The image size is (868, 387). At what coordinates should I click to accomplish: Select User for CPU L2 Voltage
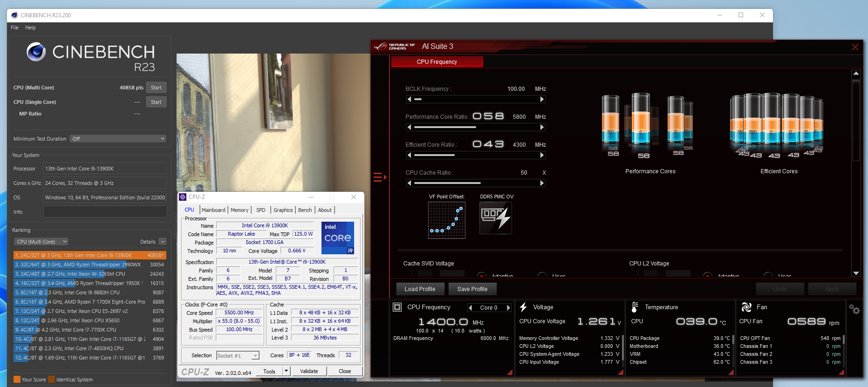point(768,275)
